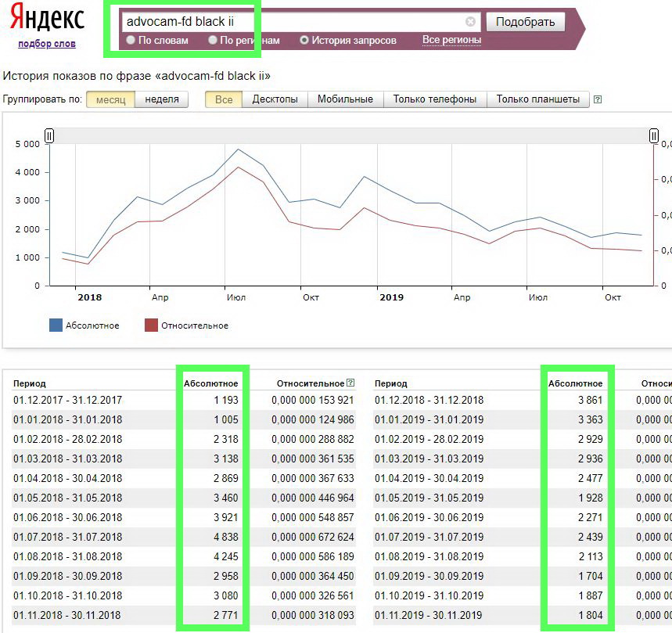Select the Только планшеты filter tab
Screen dimensions: 672x633
tap(537, 99)
